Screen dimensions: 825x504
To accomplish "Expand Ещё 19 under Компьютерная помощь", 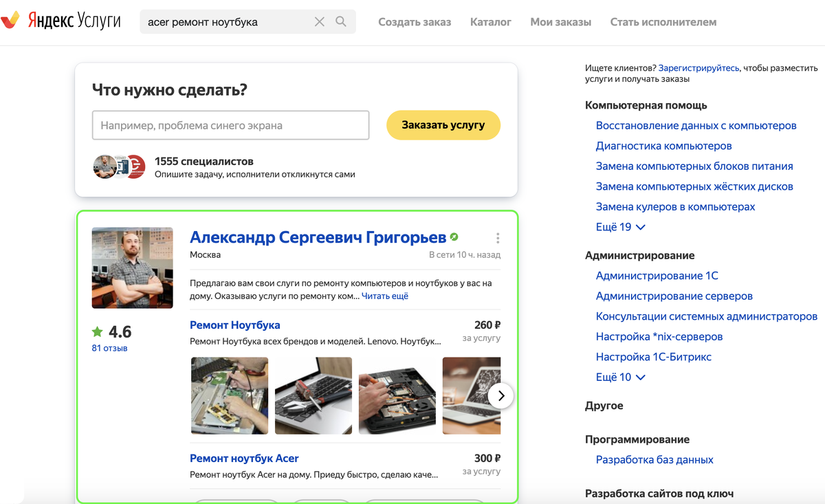I will click(621, 227).
